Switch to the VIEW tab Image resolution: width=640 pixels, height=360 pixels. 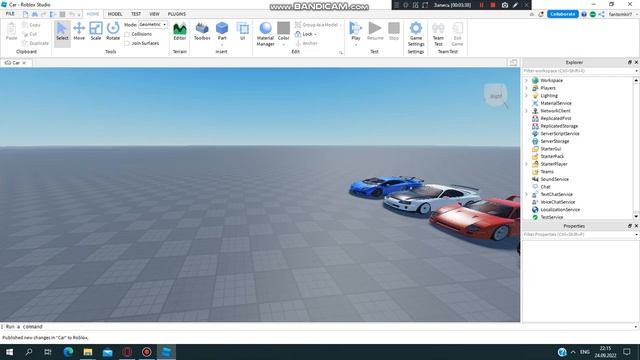pyautogui.click(x=154, y=14)
